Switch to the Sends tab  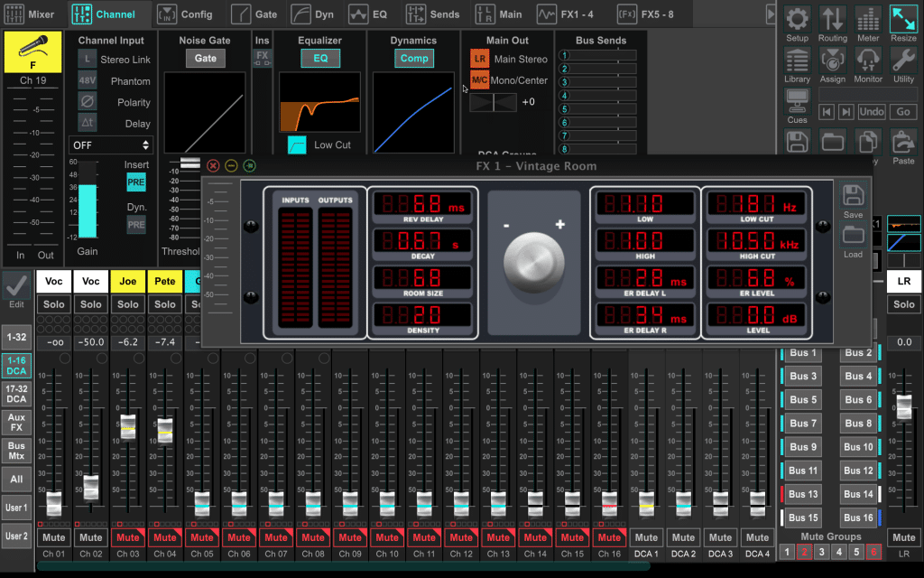click(432, 14)
